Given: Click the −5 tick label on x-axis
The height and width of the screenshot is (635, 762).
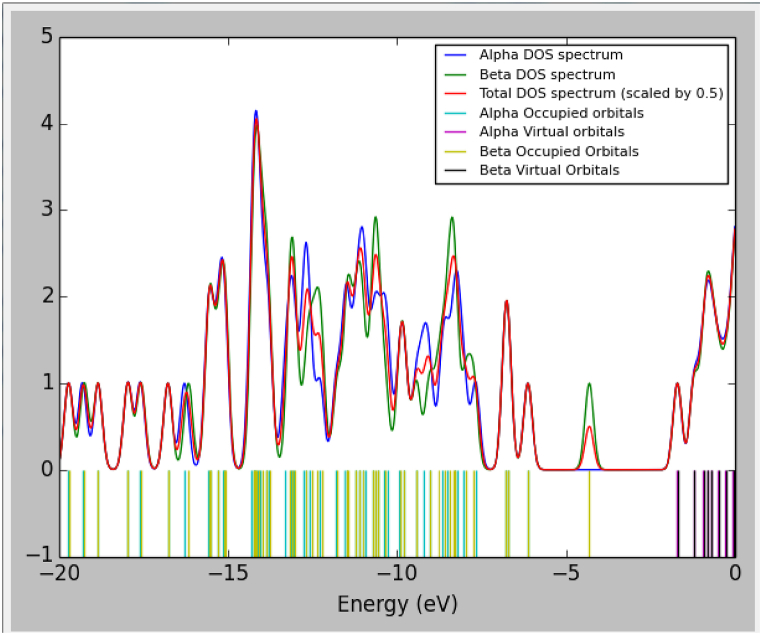Looking at the screenshot, I should (566, 574).
